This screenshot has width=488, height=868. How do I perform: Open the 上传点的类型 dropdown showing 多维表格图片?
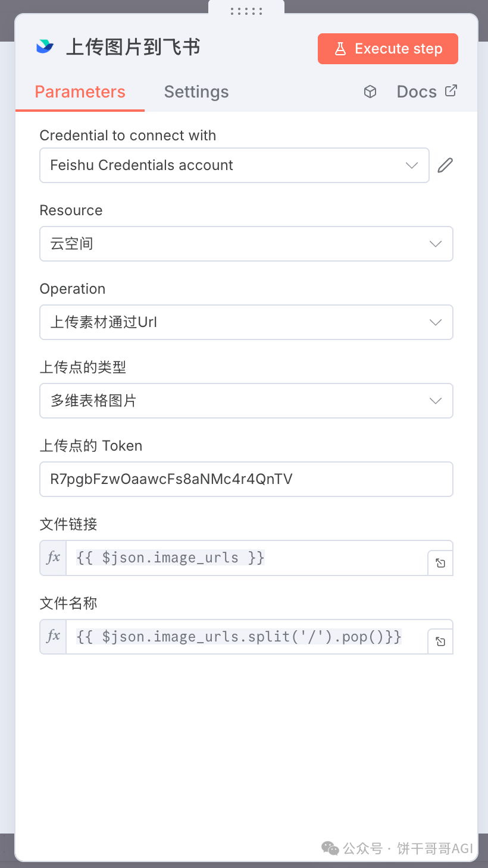(246, 401)
